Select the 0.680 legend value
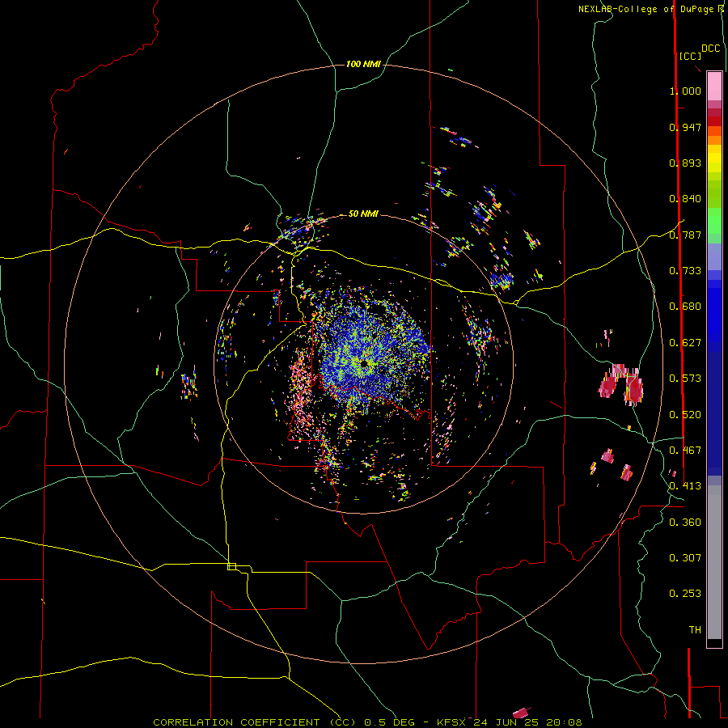 [x=685, y=307]
